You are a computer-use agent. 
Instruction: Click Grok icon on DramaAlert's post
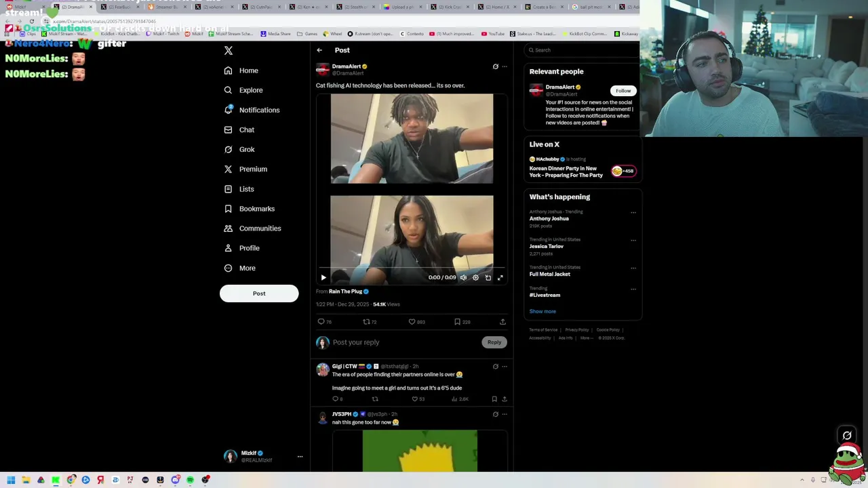(x=495, y=66)
